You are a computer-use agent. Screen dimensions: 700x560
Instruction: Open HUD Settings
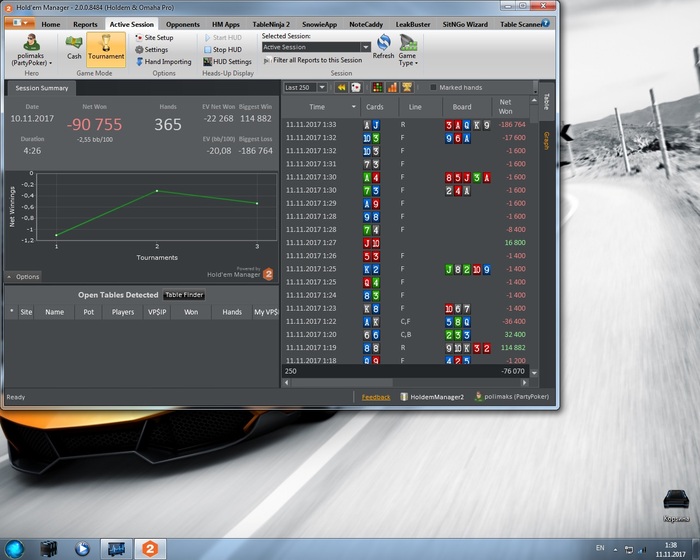pos(227,62)
